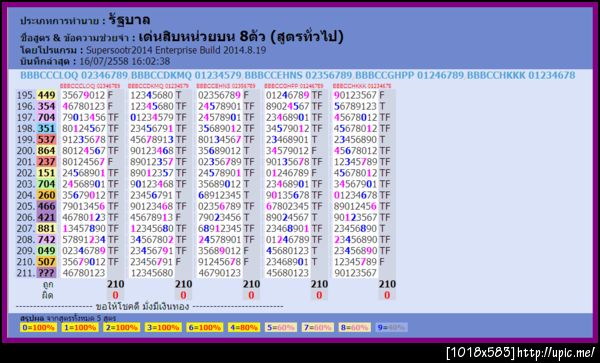
Task: Select the 7=60% summary badge
Action: (x=318, y=327)
